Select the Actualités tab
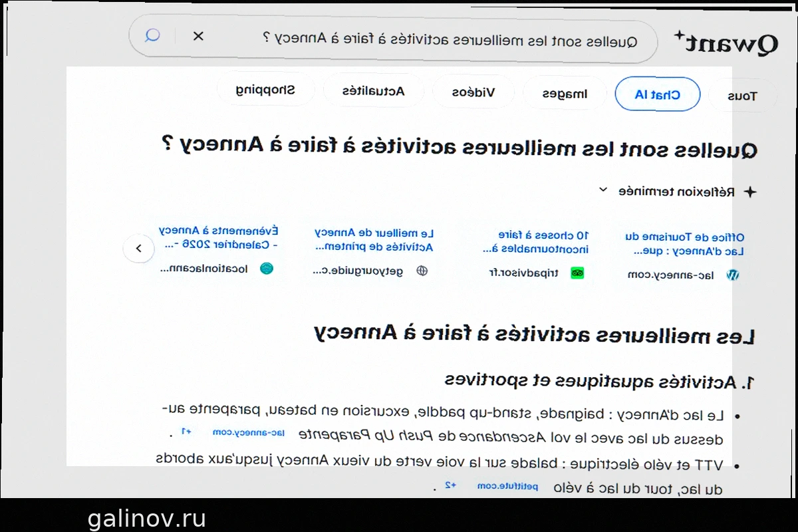The height and width of the screenshot is (532, 798). tap(373, 91)
